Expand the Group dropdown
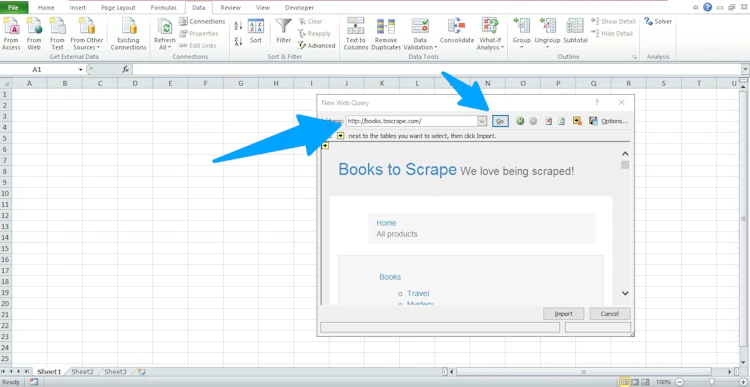 tap(521, 47)
